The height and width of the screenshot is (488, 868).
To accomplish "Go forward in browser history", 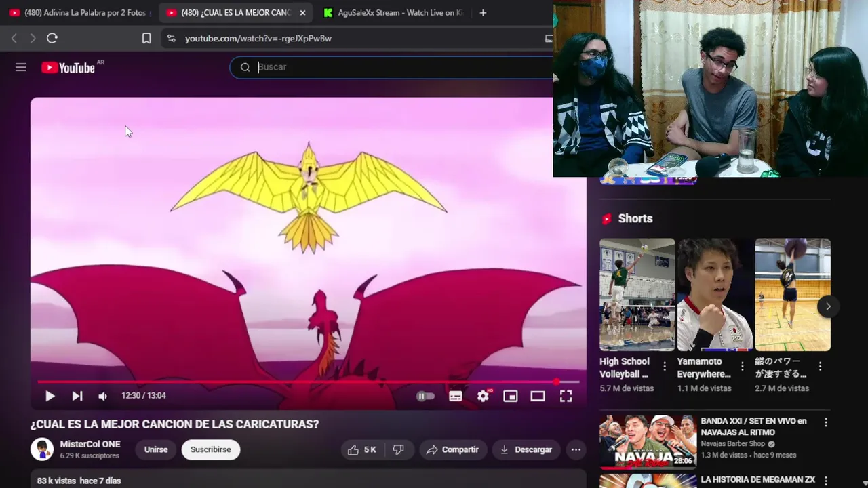I will [33, 38].
